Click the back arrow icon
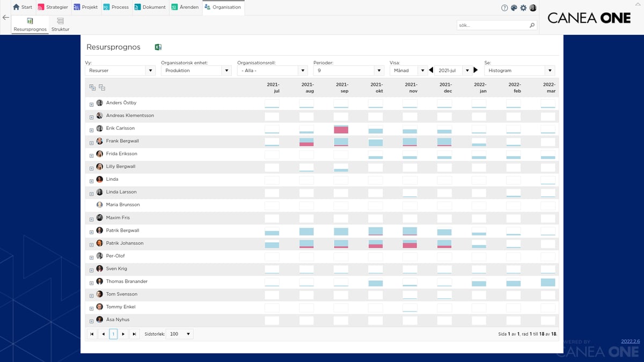This screenshot has height=362, width=644. click(x=6, y=18)
